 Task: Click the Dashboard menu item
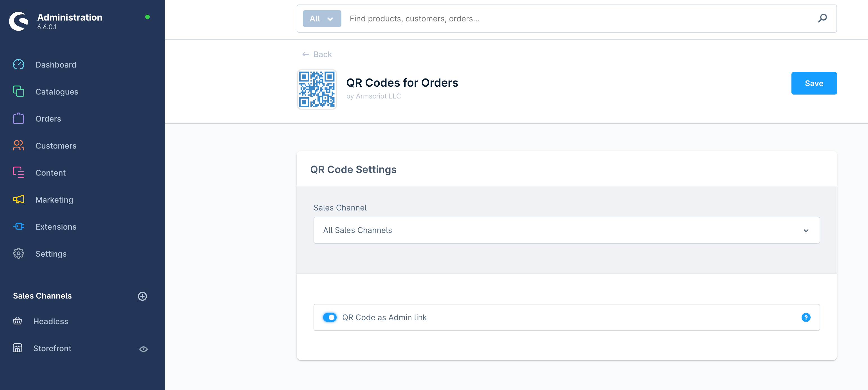(x=56, y=64)
